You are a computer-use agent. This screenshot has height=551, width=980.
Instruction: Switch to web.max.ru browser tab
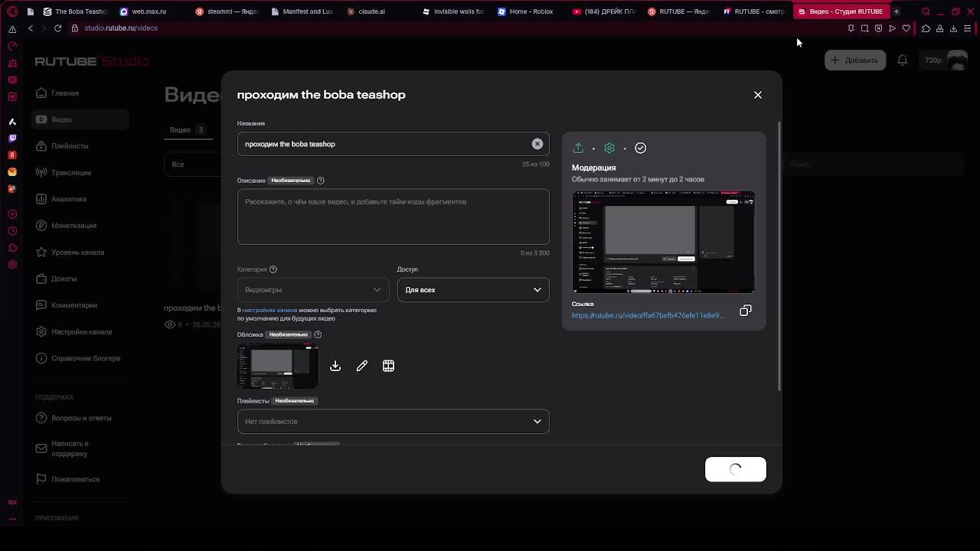(149, 11)
